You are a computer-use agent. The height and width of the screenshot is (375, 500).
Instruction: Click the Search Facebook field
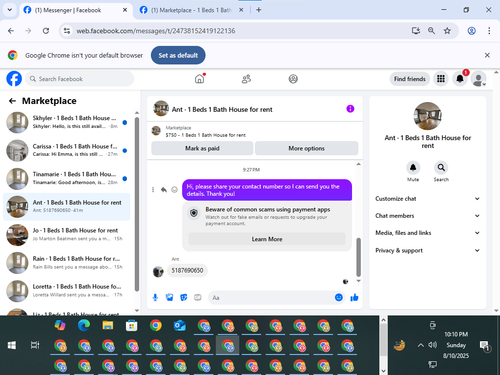(x=80, y=79)
